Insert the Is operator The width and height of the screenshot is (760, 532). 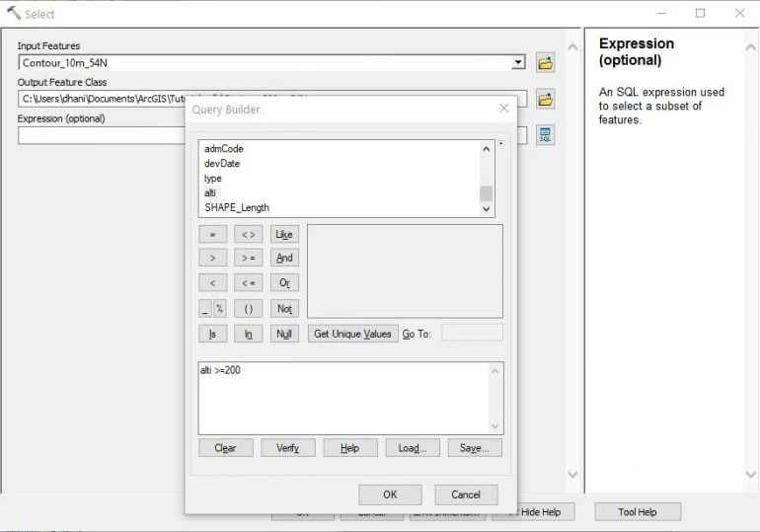(213, 334)
